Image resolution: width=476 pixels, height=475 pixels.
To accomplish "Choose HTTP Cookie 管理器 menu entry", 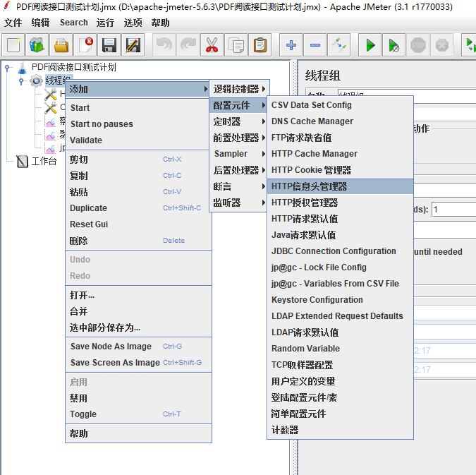I will pyautogui.click(x=311, y=170).
